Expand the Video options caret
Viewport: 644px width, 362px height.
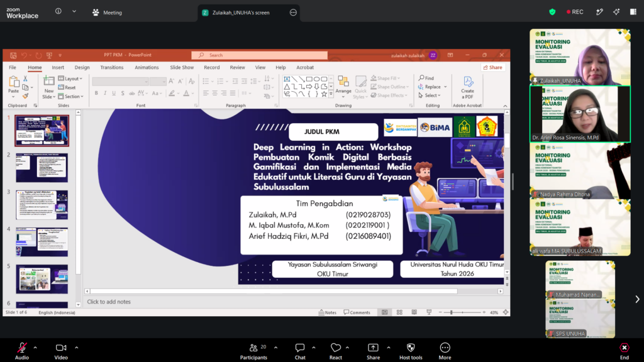tap(76, 348)
